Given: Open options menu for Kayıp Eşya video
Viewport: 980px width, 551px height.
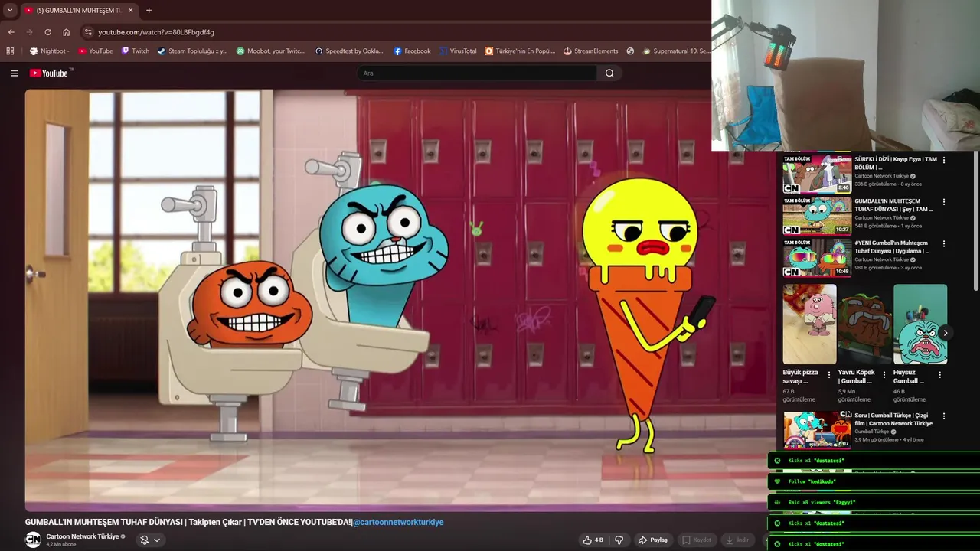Looking at the screenshot, I should coord(944,160).
